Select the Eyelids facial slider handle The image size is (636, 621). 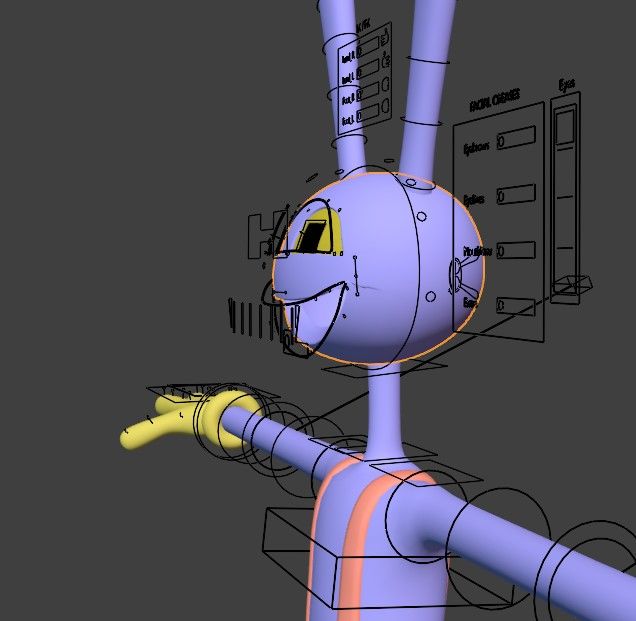(501, 197)
